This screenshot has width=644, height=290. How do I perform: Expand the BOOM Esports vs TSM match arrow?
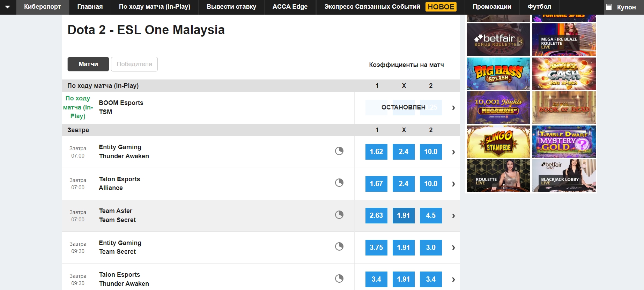[453, 108]
